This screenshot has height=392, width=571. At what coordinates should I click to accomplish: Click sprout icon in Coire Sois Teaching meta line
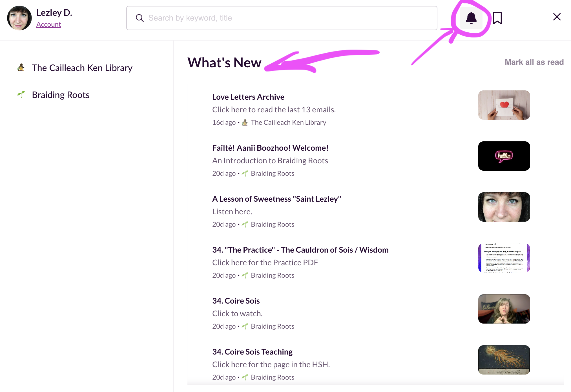(x=245, y=377)
